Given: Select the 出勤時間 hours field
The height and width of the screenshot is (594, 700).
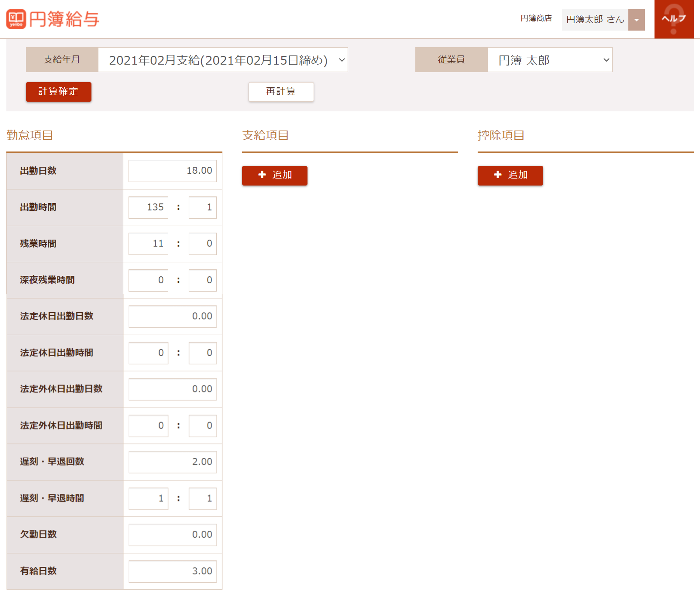Looking at the screenshot, I should 149,207.
